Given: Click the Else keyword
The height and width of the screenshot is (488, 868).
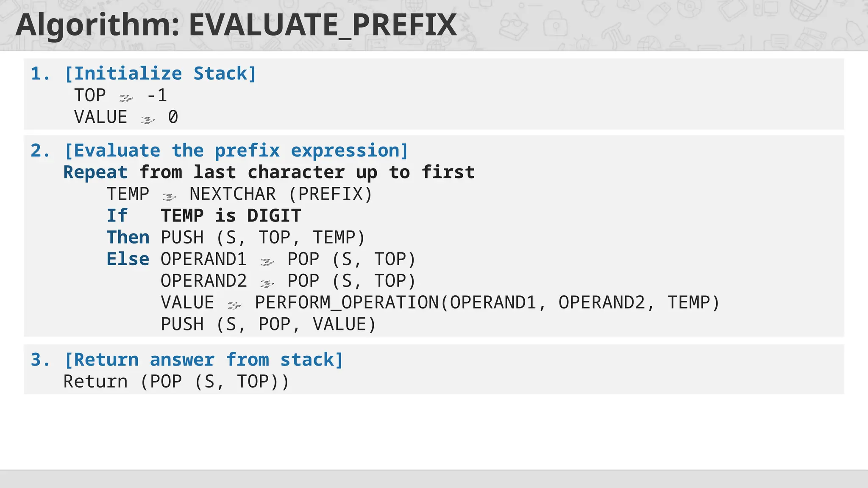Looking at the screenshot, I should point(128,259).
